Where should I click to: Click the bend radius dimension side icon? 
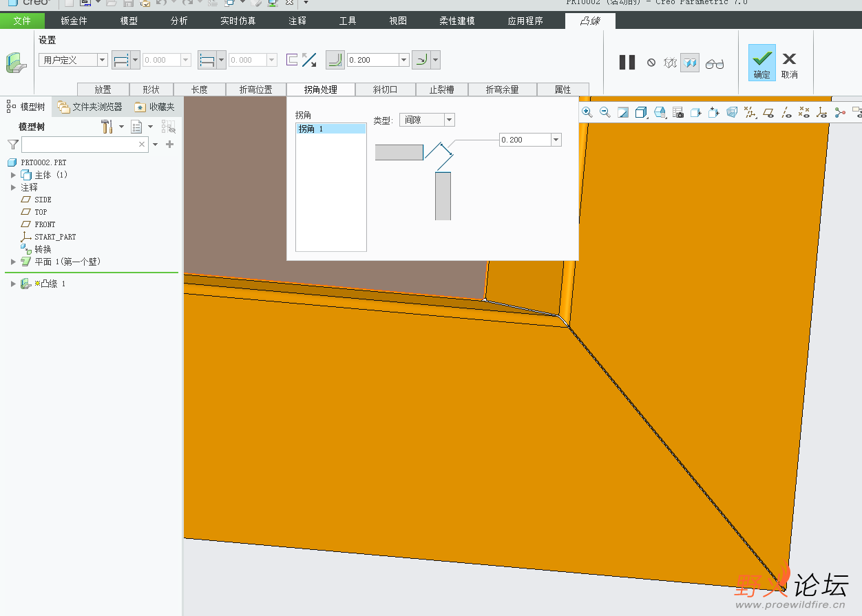point(420,60)
